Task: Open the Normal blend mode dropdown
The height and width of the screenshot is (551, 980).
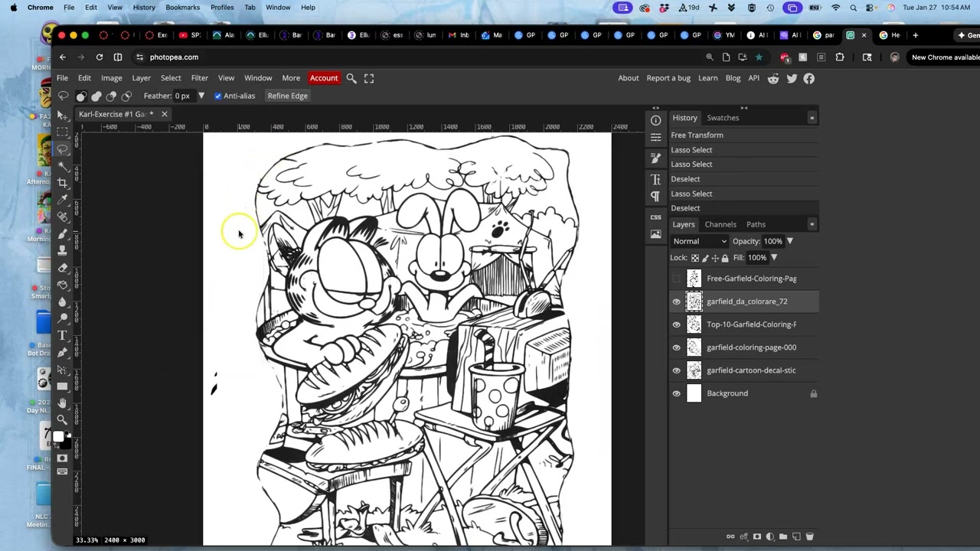Action: pyautogui.click(x=700, y=241)
